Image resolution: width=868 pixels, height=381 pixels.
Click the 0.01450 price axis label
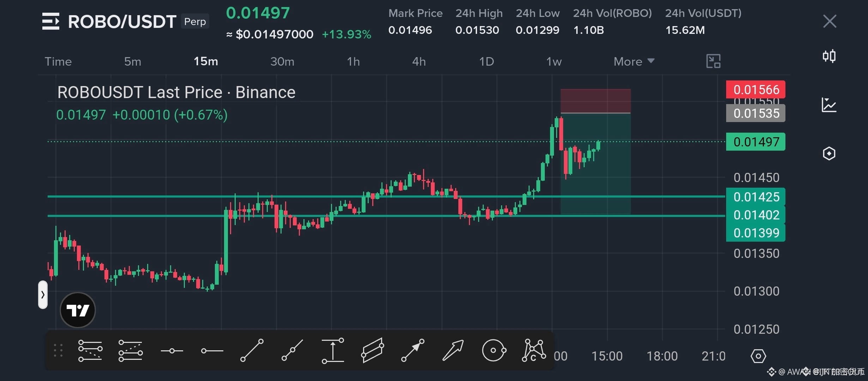(x=757, y=177)
